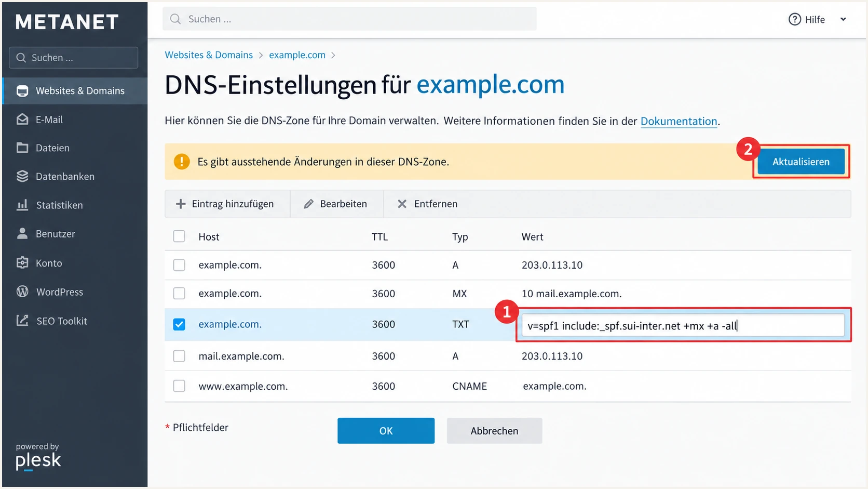
Task: Confirm with the OK button
Action: 386,431
